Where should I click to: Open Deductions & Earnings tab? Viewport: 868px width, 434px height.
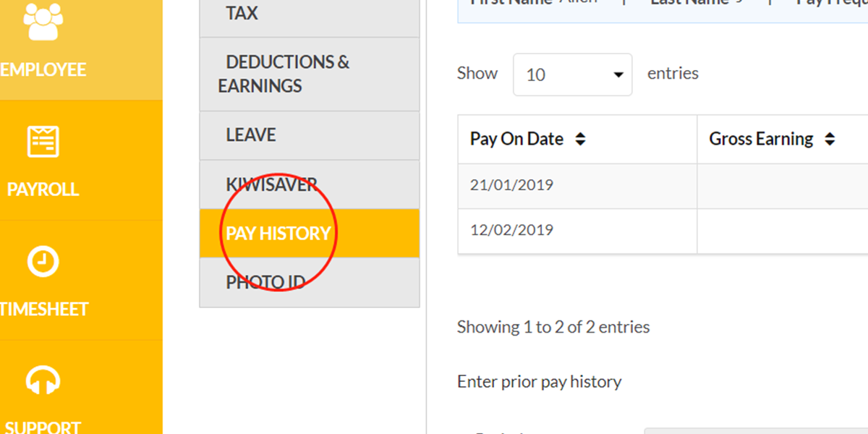click(310, 74)
